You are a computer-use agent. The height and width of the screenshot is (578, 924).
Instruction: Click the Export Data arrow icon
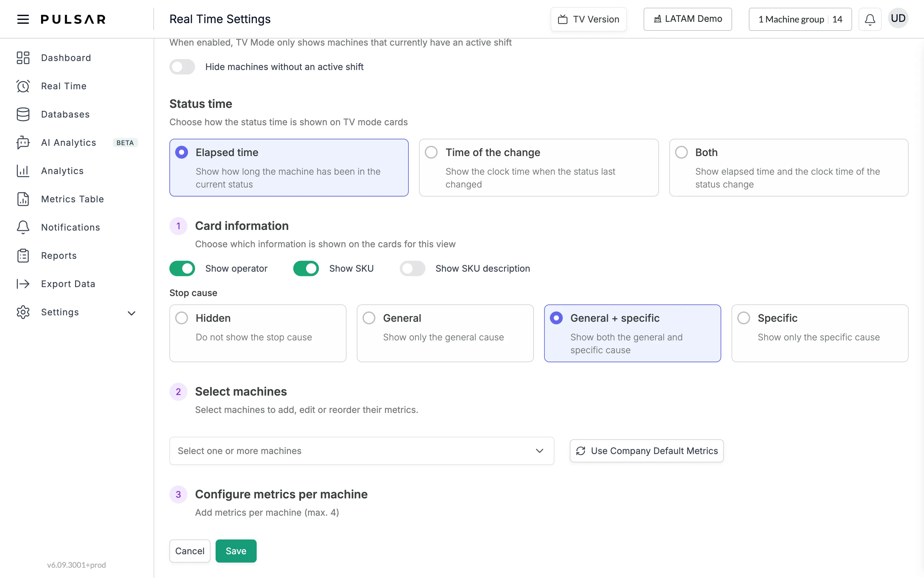coord(23,284)
